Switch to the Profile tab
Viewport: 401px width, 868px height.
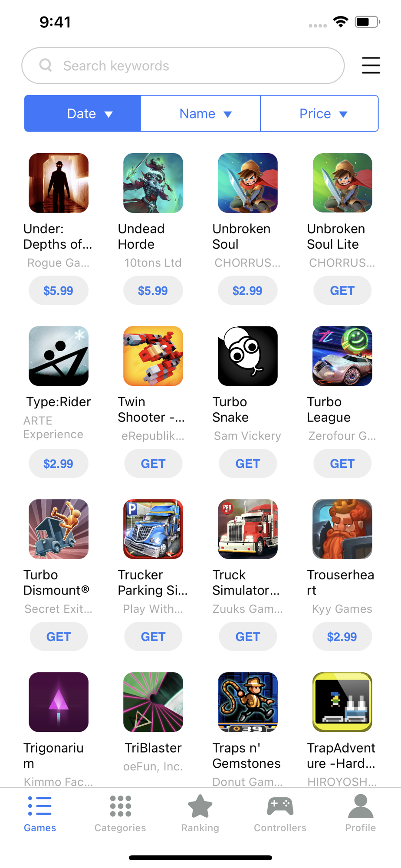360,814
